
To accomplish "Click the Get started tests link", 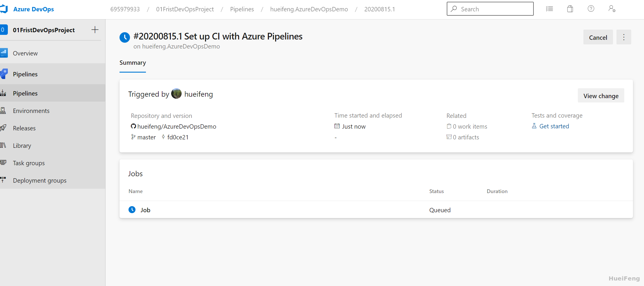I will point(554,126).
